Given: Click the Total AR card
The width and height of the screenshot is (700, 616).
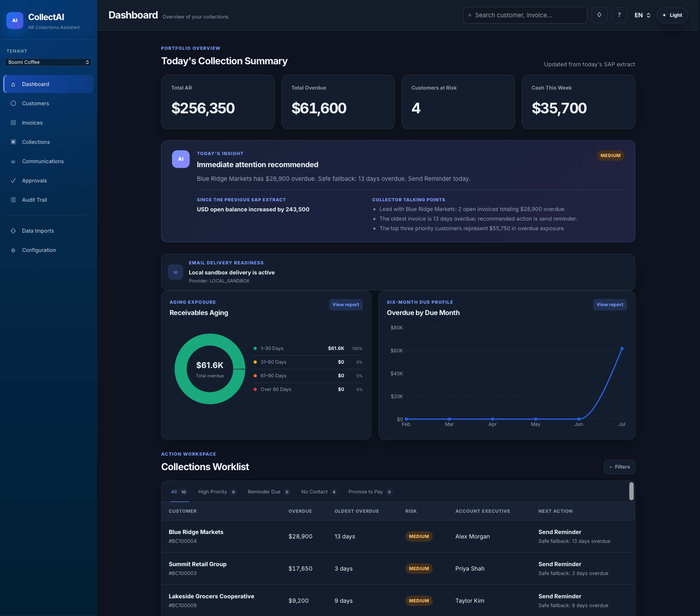Looking at the screenshot, I should 218,102.
